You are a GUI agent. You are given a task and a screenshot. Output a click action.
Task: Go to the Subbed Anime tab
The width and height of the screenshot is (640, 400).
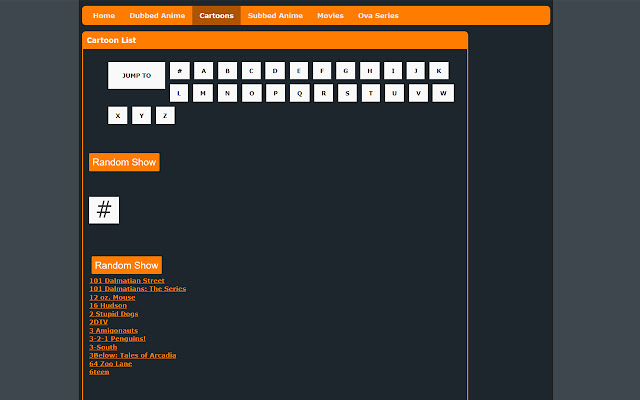pyautogui.click(x=275, y=16)
